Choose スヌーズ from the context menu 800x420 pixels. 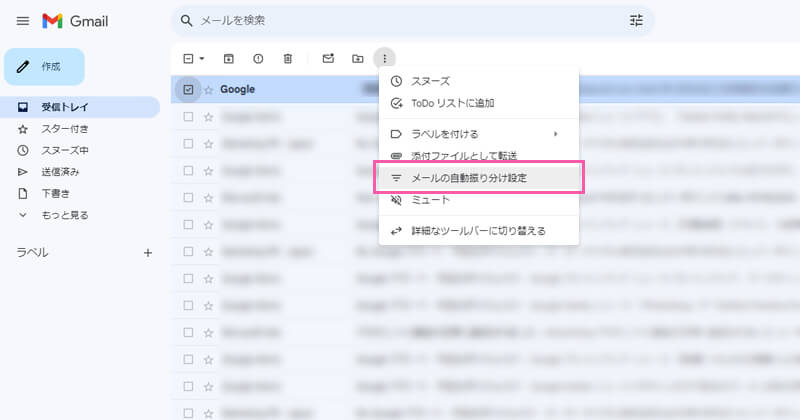click(x=431, y=81)
